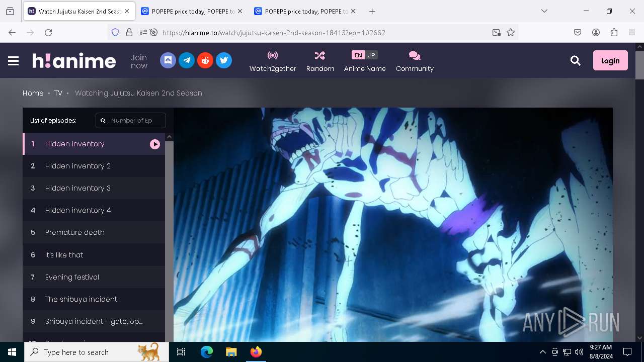Close the second POPEPE tab
This screenshot has height=362, width=644.
coord(353,11)
